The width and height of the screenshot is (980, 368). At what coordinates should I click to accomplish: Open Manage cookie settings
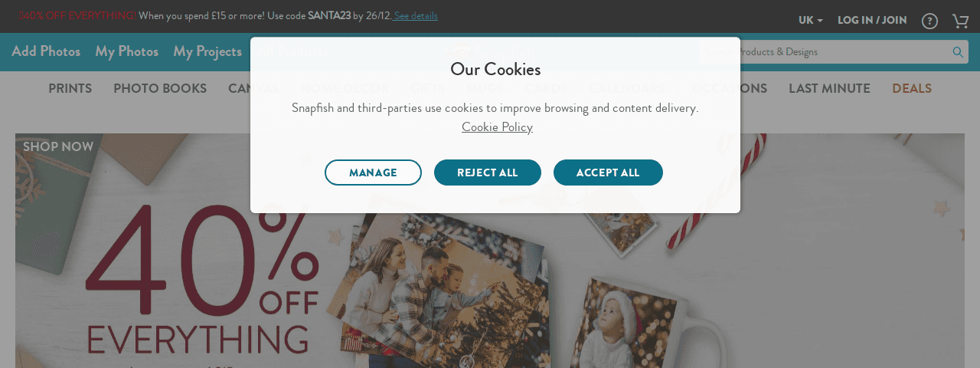[373, 172]
